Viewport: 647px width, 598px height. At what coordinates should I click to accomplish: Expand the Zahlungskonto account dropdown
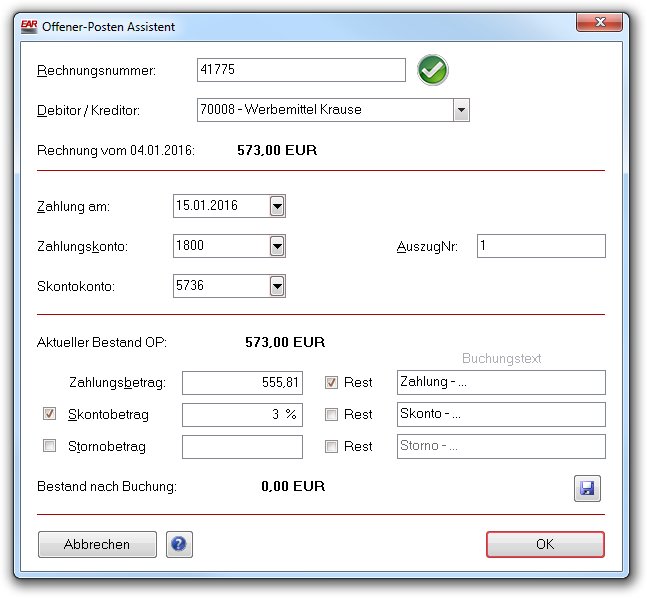pyautogui.click(x=277, y=246)
